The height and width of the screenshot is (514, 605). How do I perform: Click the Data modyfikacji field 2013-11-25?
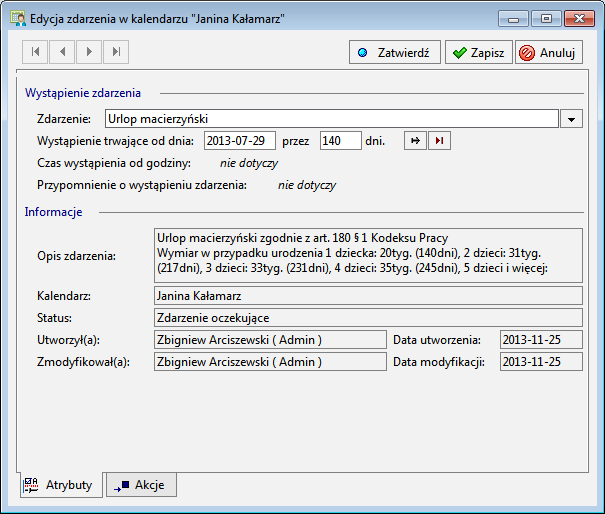[541, 362]
